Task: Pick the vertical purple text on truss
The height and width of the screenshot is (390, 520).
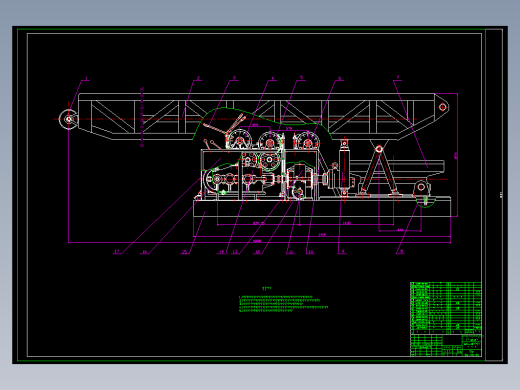Action: click(x=142, y=117)
